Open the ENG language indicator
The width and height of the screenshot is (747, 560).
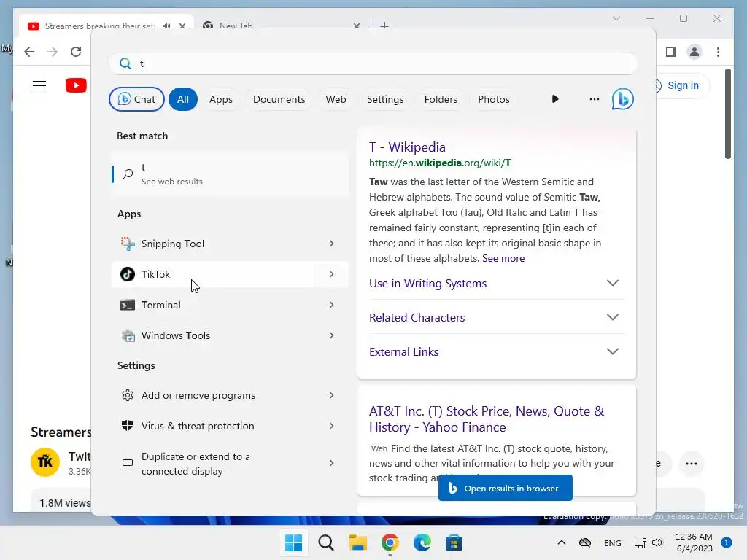click(612, 542)
